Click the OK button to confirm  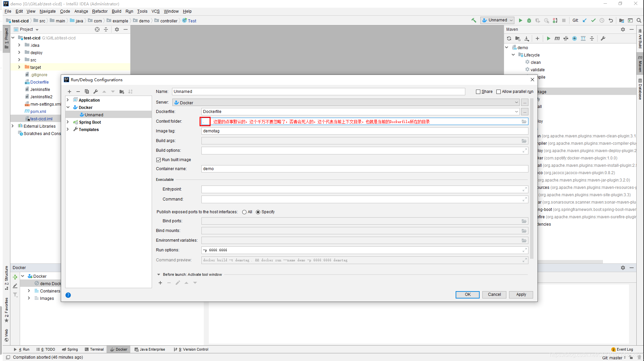coord(468,294)
